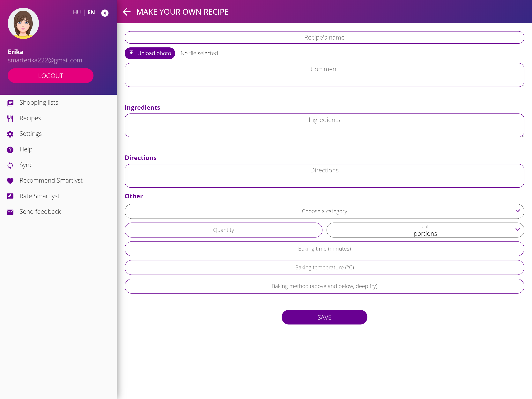Open the Choose a category dropdown
The height and width of the screenshot is (399, 532).
[x=324, y=211]
